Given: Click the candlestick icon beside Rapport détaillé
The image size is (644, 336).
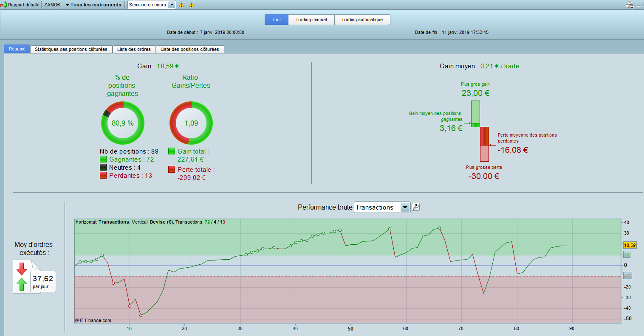Looking at the screenshot, I should (x=4, y=5).
